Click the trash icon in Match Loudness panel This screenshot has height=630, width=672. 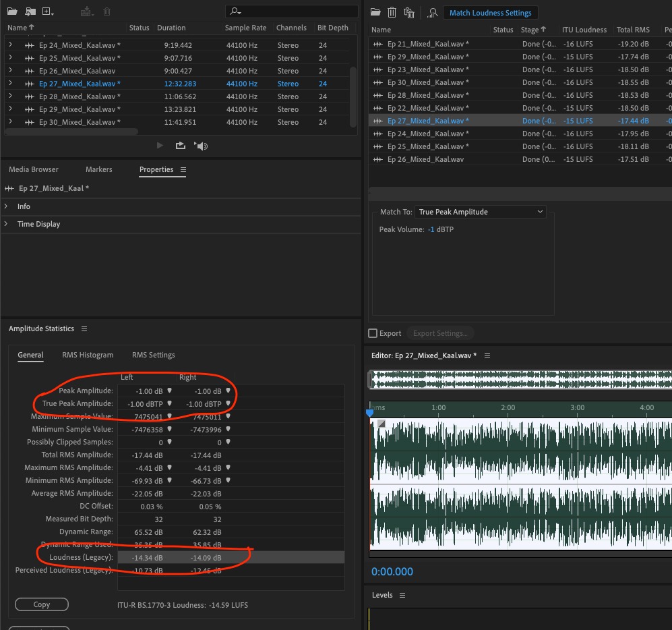[x=392, y=12]
